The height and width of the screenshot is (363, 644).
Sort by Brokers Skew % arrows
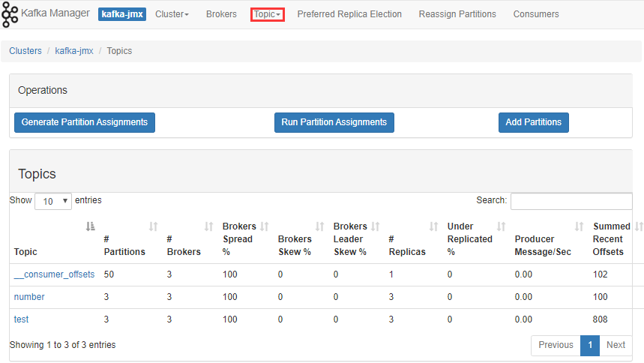click(x=319, y=226)
